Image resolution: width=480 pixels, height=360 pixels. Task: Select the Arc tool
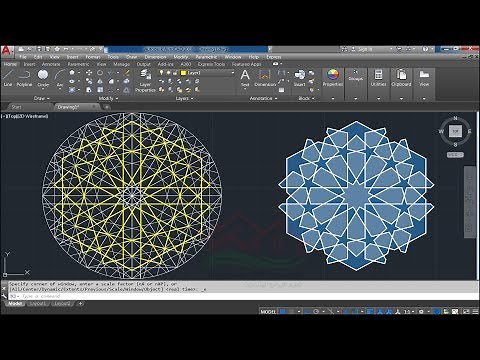(60, 78)
